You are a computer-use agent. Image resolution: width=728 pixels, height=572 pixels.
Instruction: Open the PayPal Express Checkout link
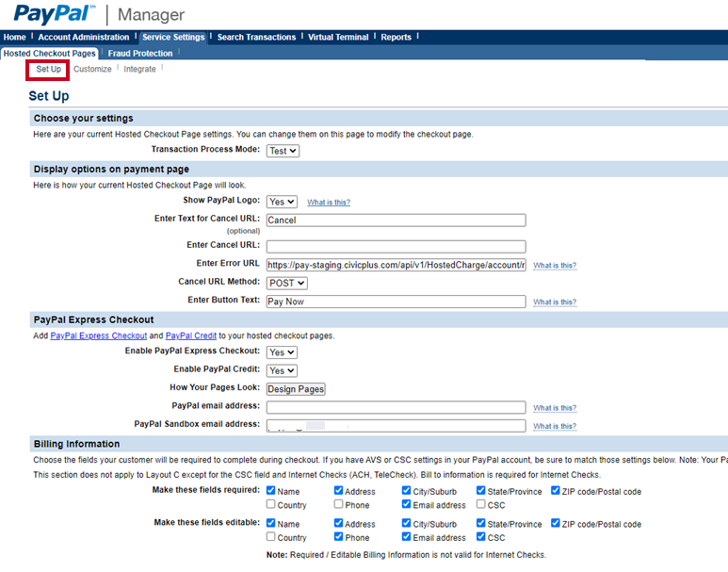[99, 335]
